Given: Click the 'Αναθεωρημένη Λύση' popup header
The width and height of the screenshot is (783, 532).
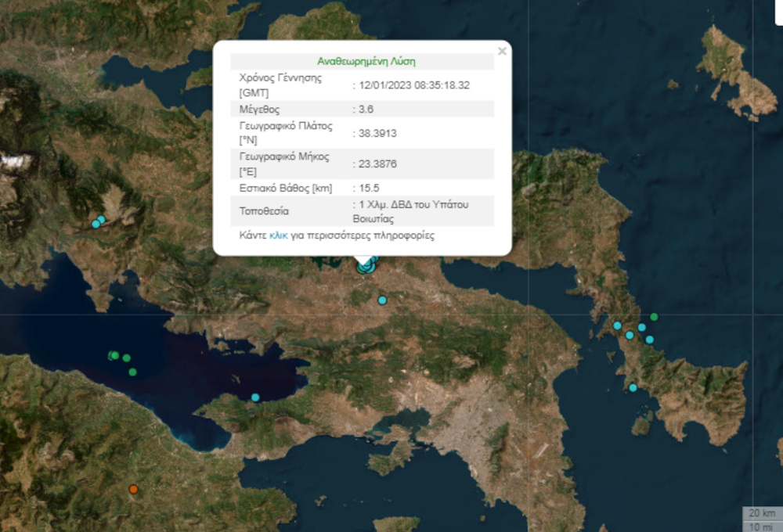Looking at the screenshot, I should coord(366,61).
